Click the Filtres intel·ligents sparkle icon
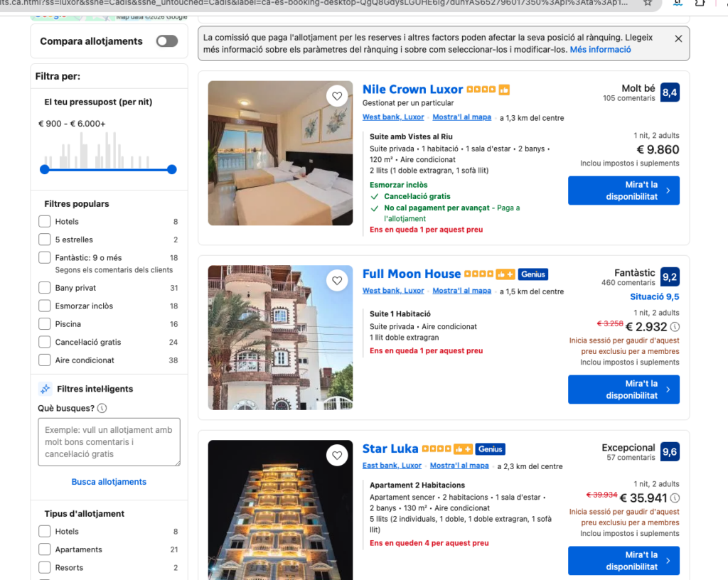 [45, 389]
